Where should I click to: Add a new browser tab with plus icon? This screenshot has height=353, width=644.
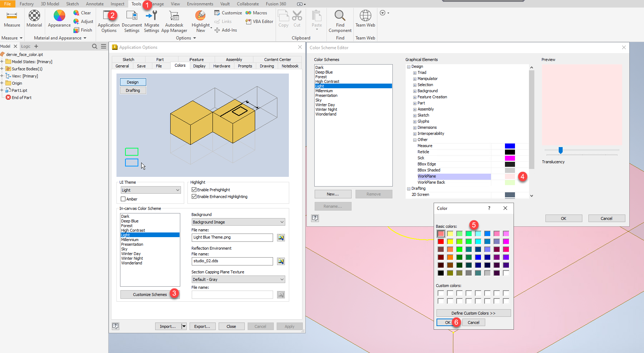36,46
